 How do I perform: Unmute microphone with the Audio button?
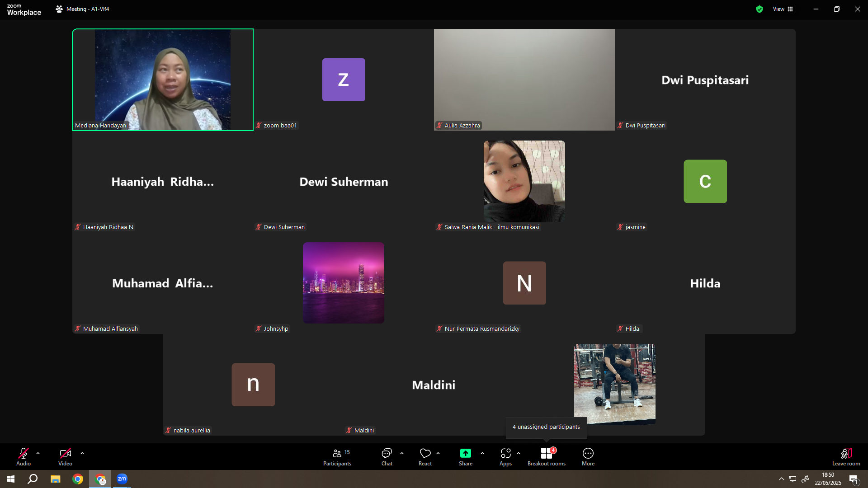24,456
